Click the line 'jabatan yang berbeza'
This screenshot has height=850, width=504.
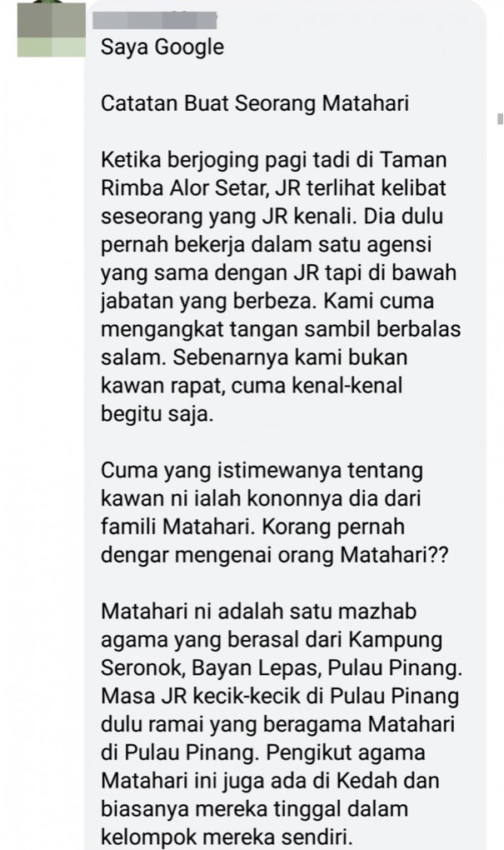(208, 301)
